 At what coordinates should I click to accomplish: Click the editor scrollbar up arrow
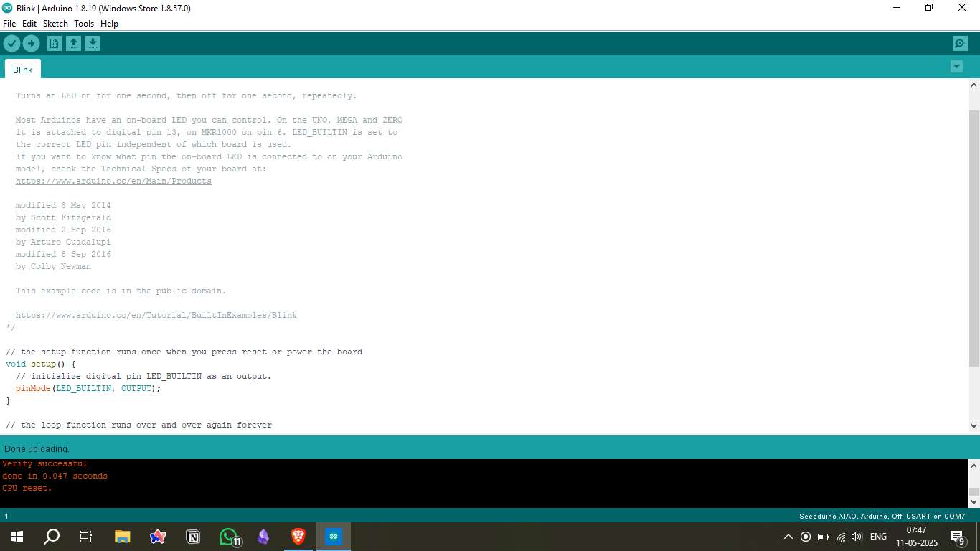pyautogui.click(x=974, y=85)
